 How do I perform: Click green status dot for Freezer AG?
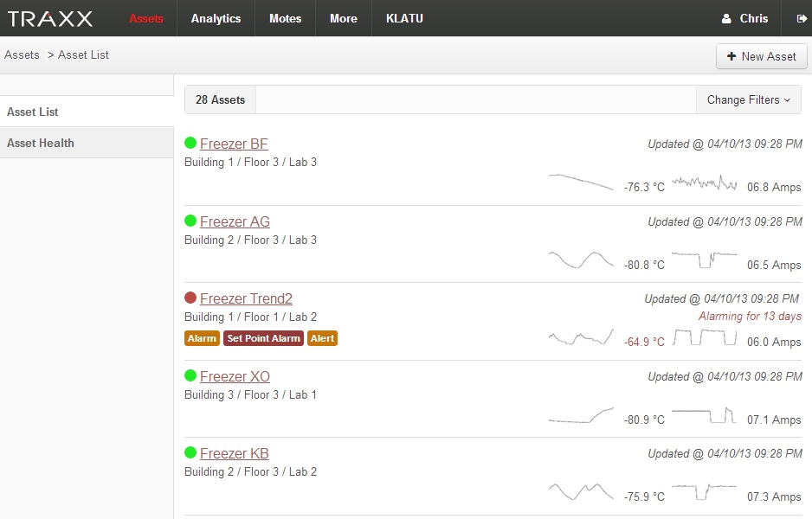tap(190, 221)
